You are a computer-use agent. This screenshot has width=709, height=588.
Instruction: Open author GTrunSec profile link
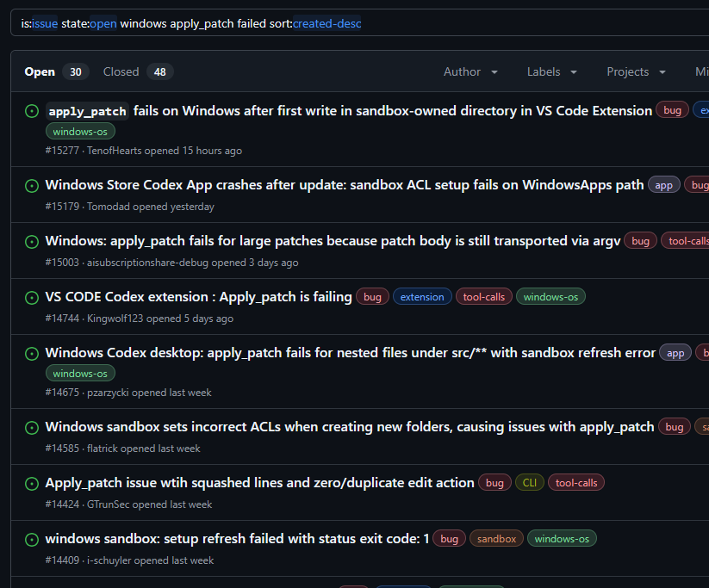[x=108, y=504]
